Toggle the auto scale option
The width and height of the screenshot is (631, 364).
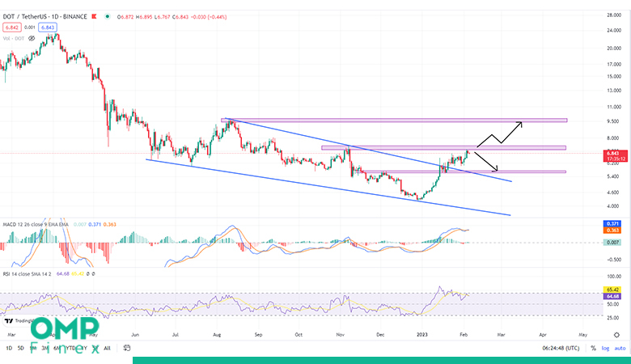coord(620,349)
